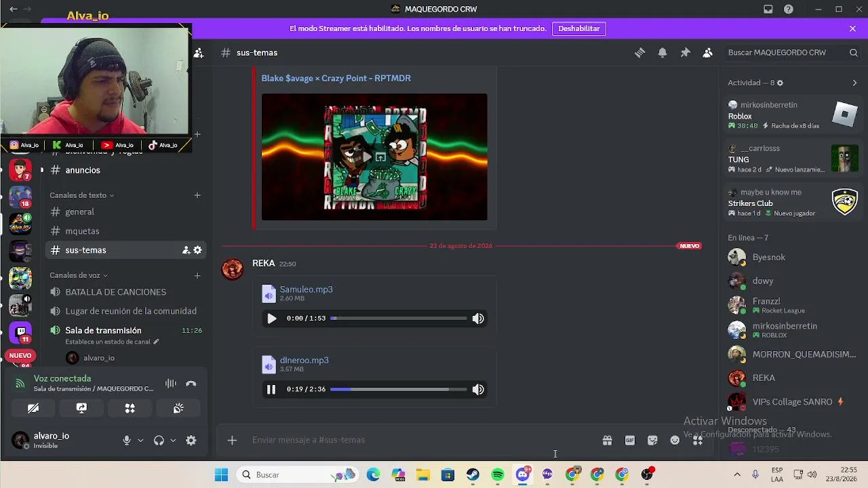
Task: Open the gift icon in message bar
Action: coord(607,441)
